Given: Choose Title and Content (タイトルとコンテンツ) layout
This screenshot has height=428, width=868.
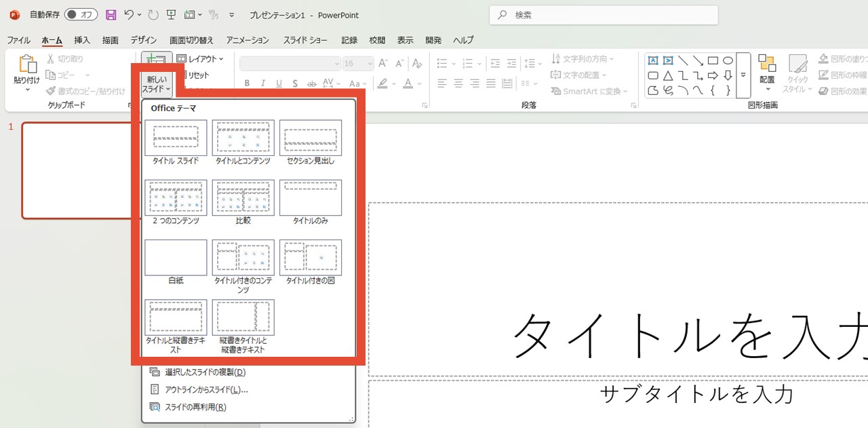Looking at the screenshot, I should click(x=243, y=143).
